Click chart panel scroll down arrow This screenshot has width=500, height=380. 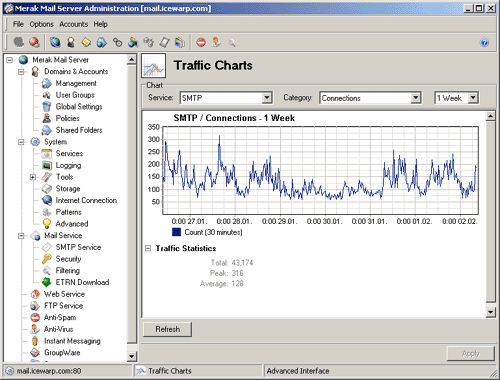490,312
